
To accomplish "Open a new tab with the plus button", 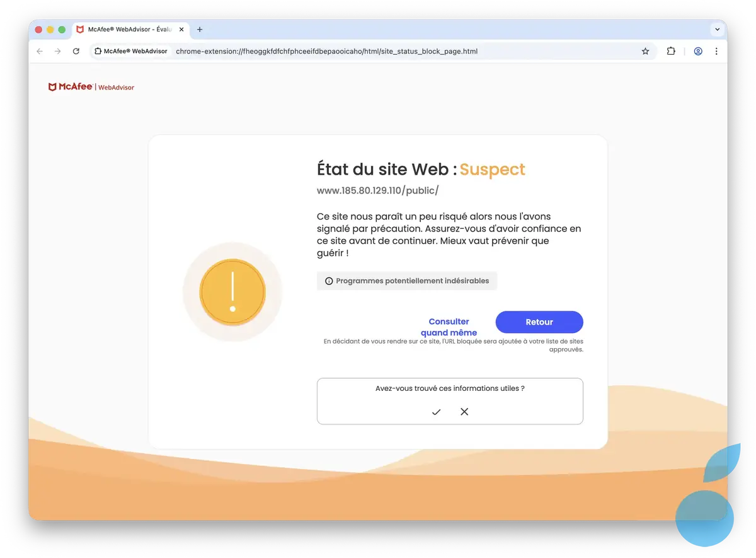I will (200, 29).
